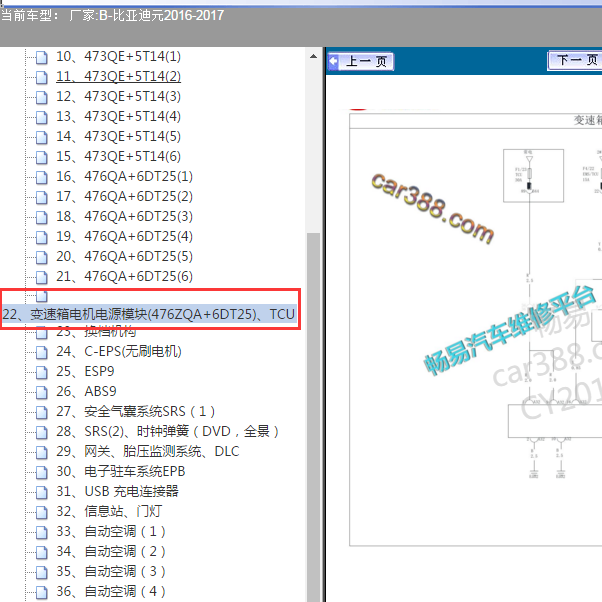The height and width of the screenshot is (602, 602).
Task: Click the page icon beside 35、自动空调（3）
Action: (x=41, y=572)
